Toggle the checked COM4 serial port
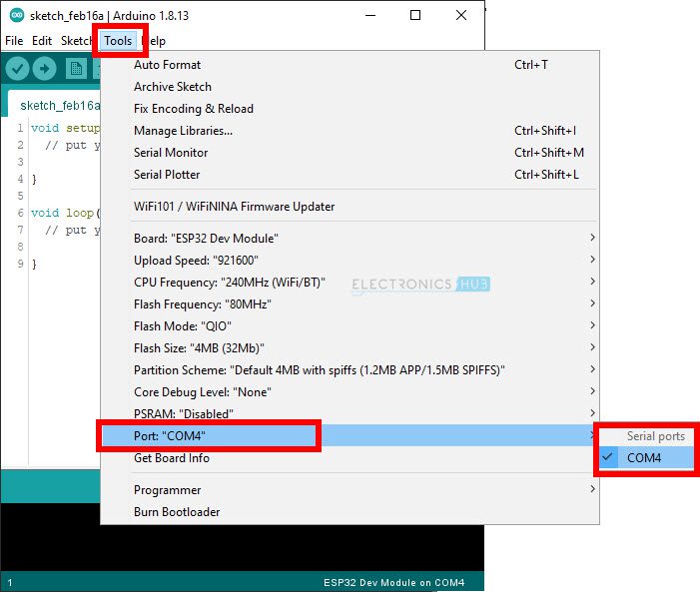Screen dimensions: 700x592 [646, 457]
